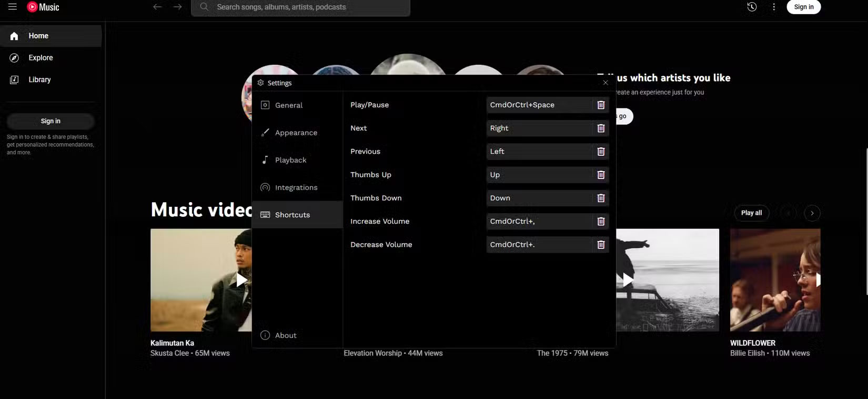The height and width of the screenshot is (399, 868).
Task: Edit the Increase Volume shortcut field
Action: coord(539,222)
